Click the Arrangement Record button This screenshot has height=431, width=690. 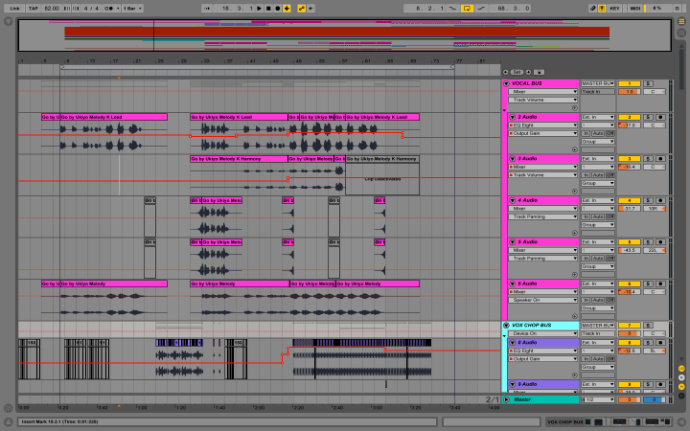276,7
